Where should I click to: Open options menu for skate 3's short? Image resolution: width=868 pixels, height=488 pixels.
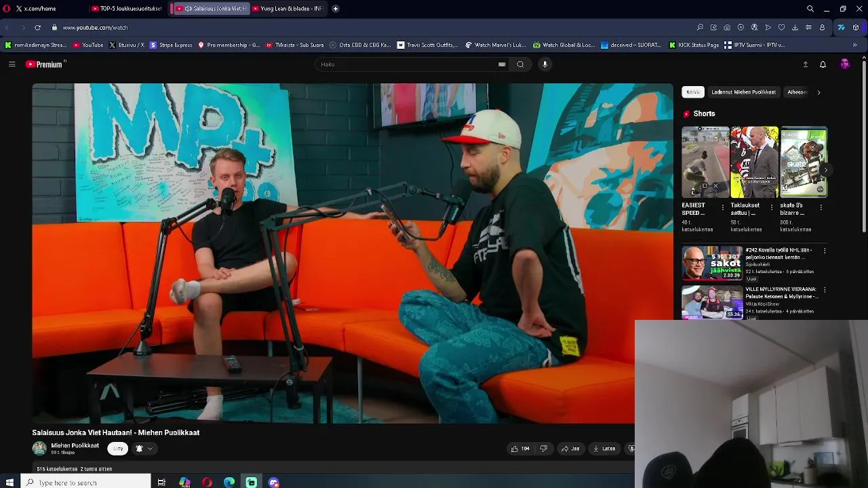(x=821, y=207)
